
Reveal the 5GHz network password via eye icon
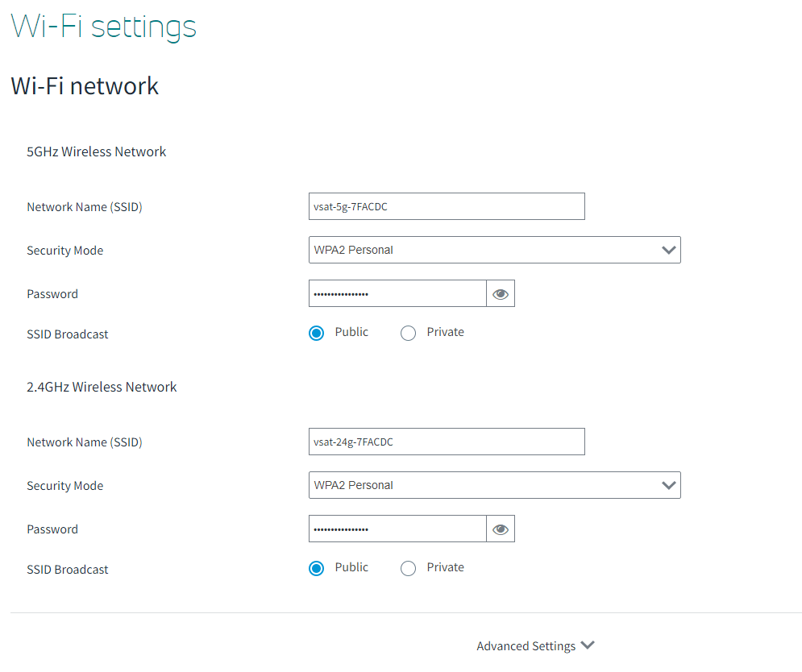[x=501, y=294]
